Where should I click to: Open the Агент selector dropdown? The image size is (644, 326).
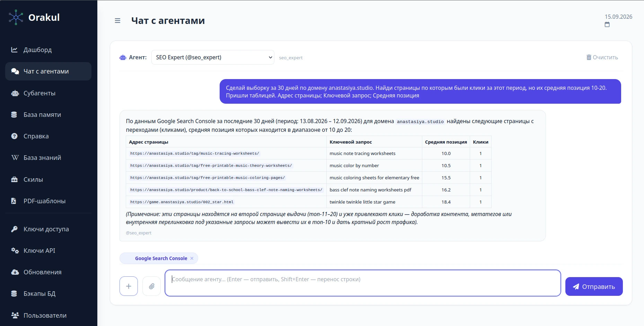tap(213, 57)
